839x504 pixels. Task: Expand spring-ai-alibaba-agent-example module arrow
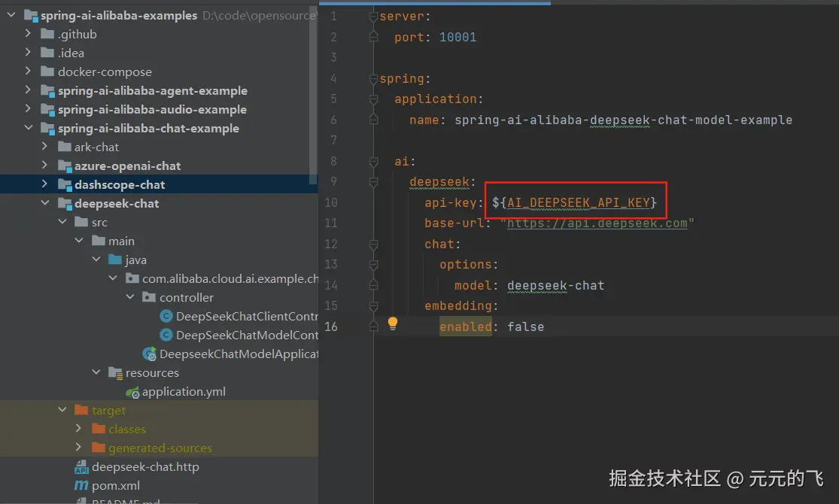click(28, 90)
